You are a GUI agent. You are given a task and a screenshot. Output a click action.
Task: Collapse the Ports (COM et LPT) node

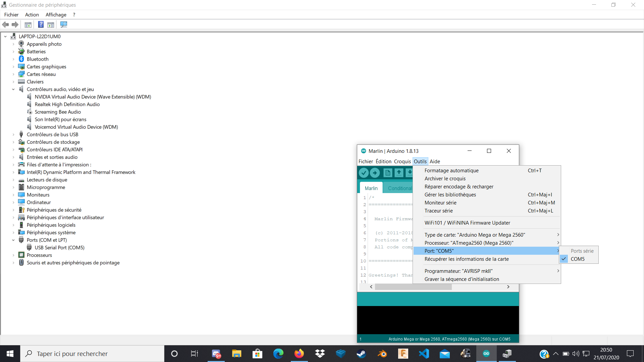point(13,240)
